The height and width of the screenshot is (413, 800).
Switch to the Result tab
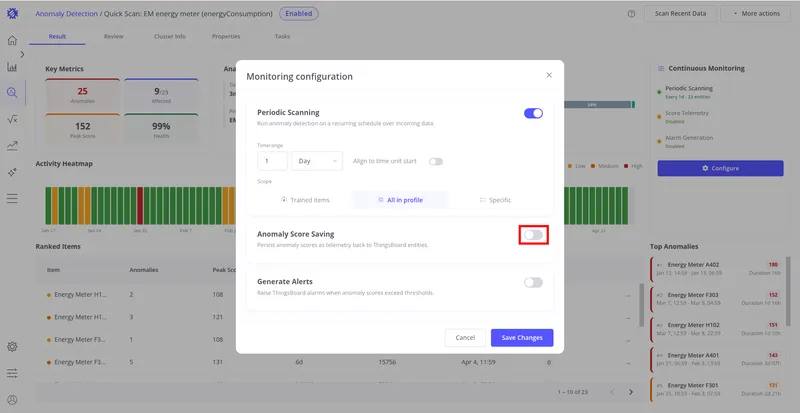tap(57, 37)
